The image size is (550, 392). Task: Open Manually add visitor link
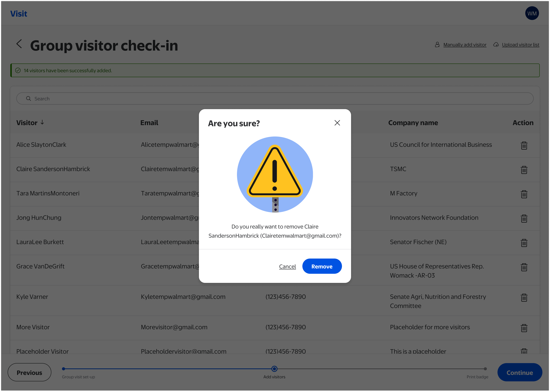(x=465, y=45)
